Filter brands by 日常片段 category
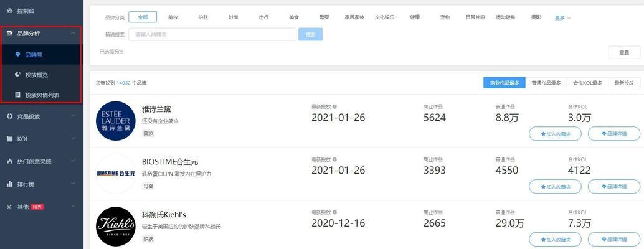 point(475,17)
